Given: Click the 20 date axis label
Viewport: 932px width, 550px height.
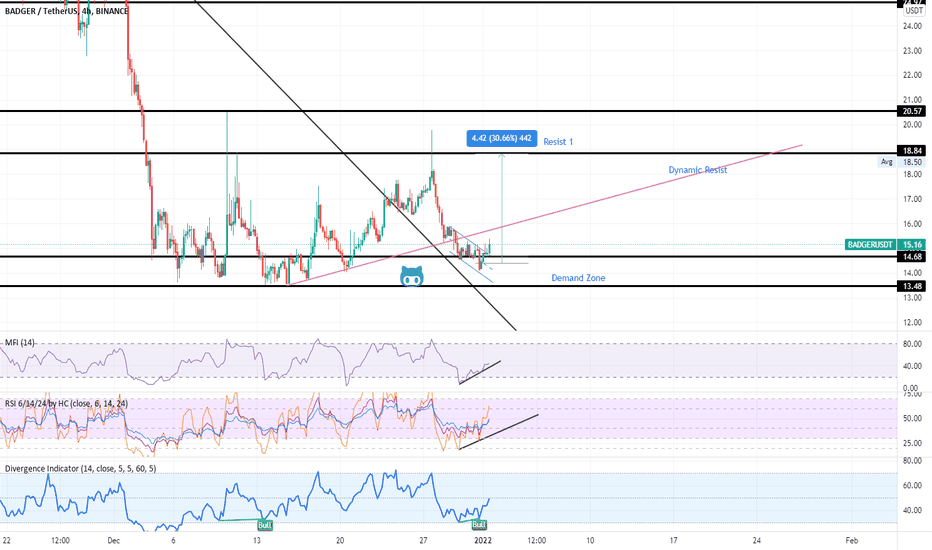Looking at the screenshot, I should pyautogui.click(x=340, y=540).
